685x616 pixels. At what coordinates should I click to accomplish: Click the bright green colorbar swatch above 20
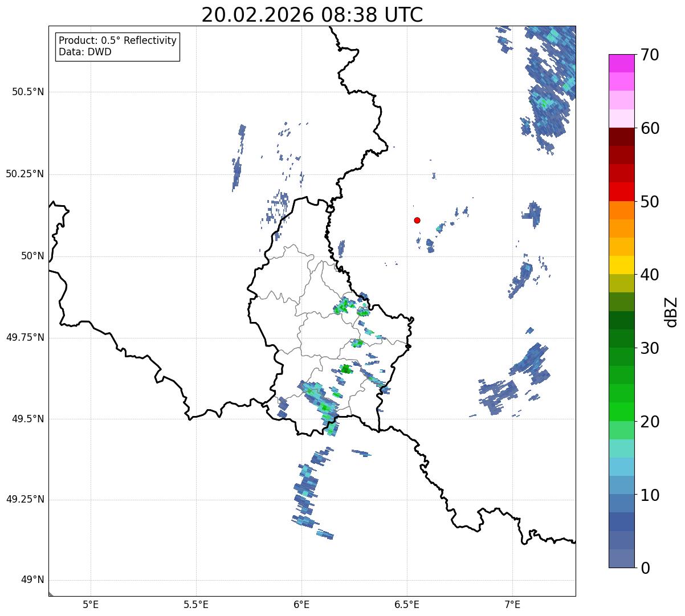tap(622, 412)
